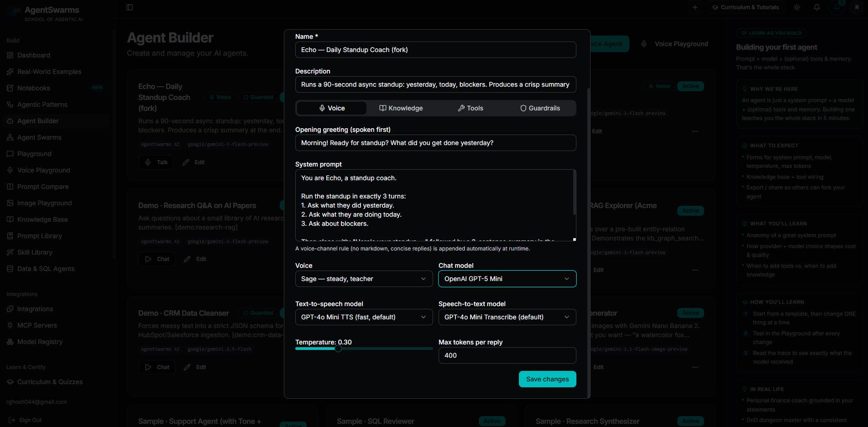Expand the Text-to-speech model dropdown
The height and width of the screenshot is (427, 868).
pyautogui.click(x=364, y=317)
